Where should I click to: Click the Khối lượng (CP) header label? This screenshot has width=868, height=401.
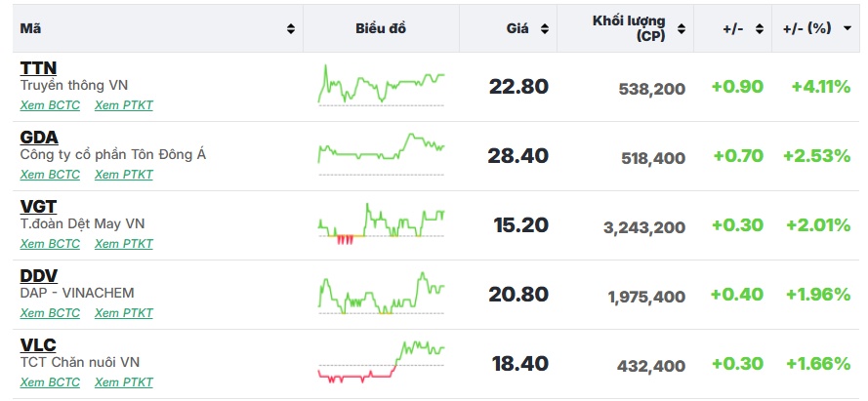pyautogui.click(x=628, y=28)
